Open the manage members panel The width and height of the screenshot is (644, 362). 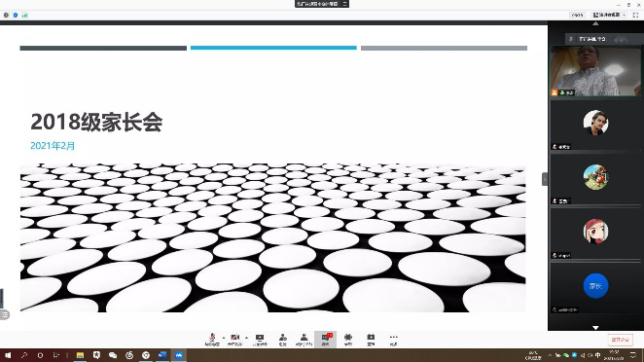(304, 340)
